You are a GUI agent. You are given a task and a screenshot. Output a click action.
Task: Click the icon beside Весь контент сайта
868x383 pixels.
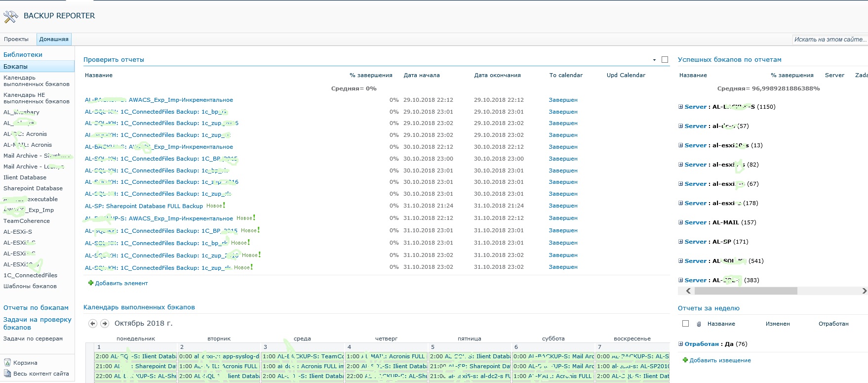click(7, 374)
